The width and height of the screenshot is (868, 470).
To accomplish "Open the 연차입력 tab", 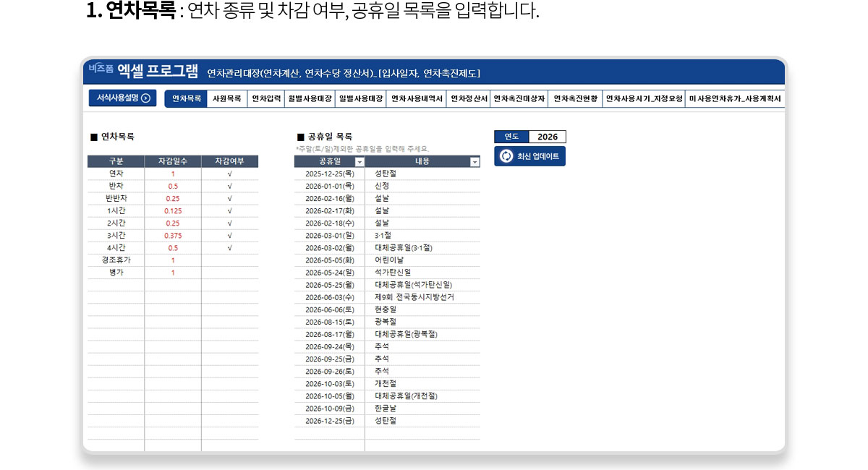I will pos(266,99).
